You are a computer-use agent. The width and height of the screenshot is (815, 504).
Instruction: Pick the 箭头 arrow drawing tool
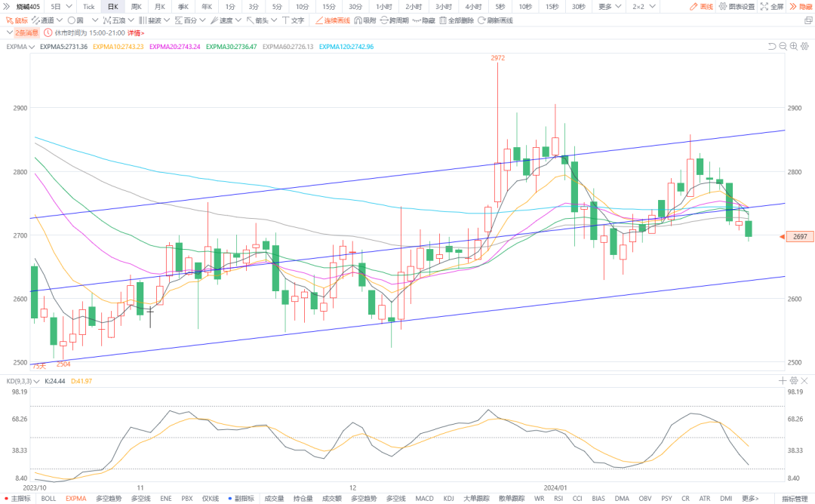coord(257,20)
